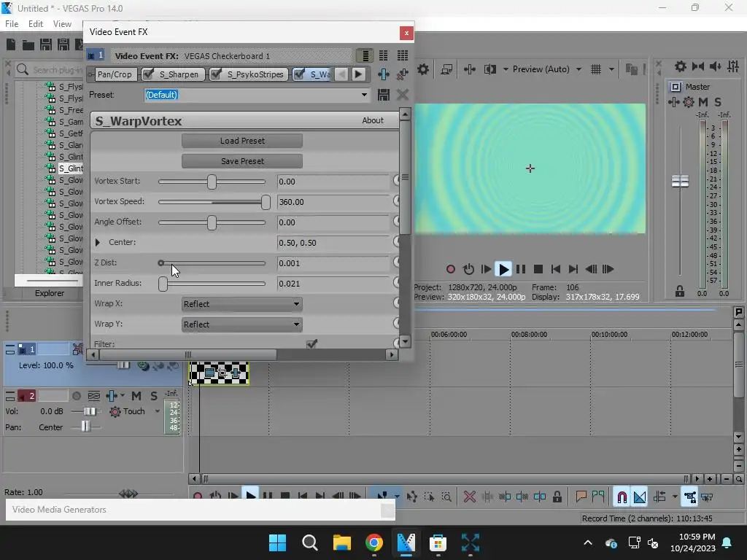747x560 pixels.
Task: Click the Remove Selected Plug-In icon
Action: point(403,74)
